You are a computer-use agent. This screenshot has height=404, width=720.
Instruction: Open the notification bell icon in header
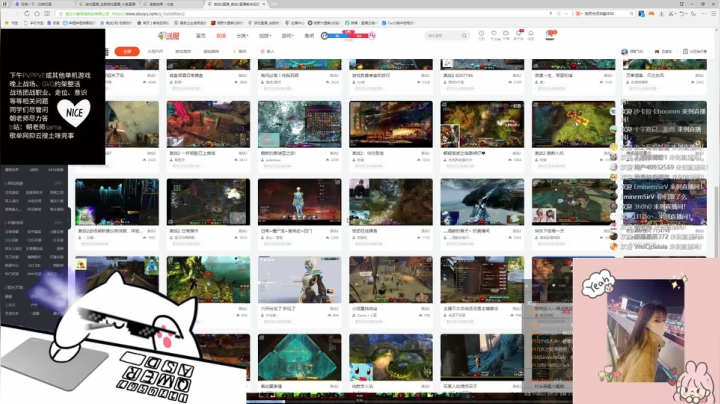coord(531,34)
